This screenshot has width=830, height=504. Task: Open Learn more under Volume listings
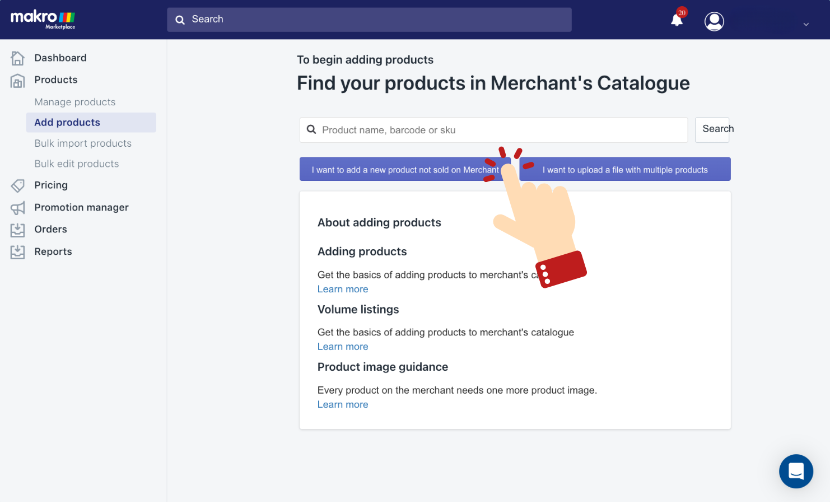[343, 347]
